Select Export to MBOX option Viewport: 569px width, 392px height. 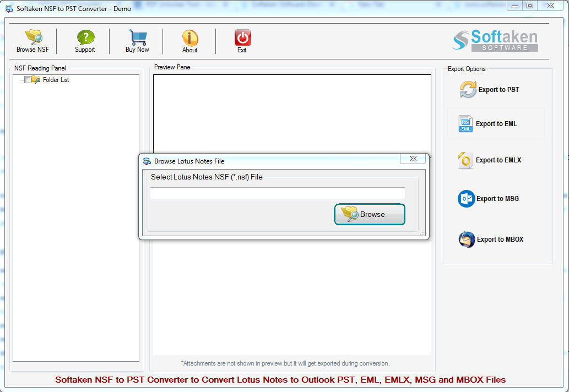tap(491, 239)
